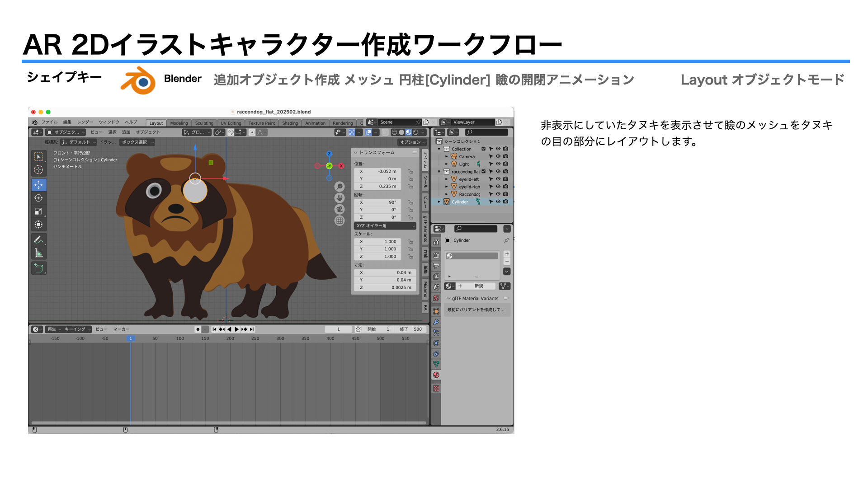The height and width of the screenshot is (488, 868).
Task: Open the Tool properties tab icon
Action: 436,242
